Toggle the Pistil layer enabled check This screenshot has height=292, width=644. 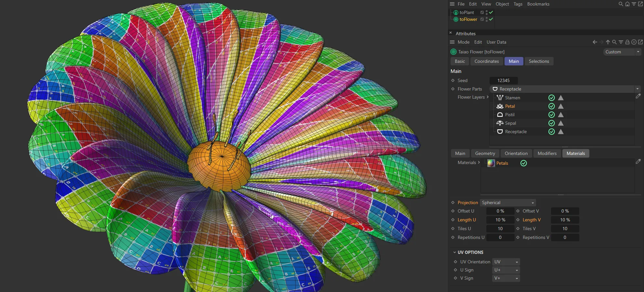click(551, 115)
